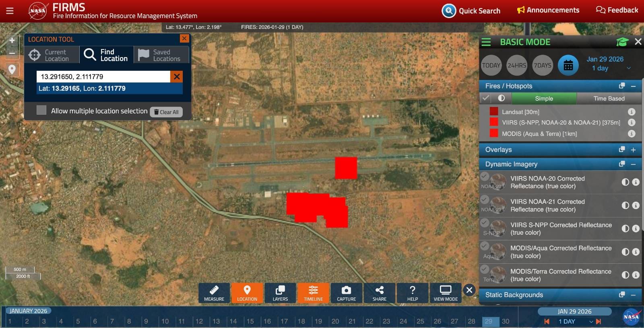This screenshot has height=328, width=644.
Task: Click the Clear All button
Action: (x=166, y=112)
